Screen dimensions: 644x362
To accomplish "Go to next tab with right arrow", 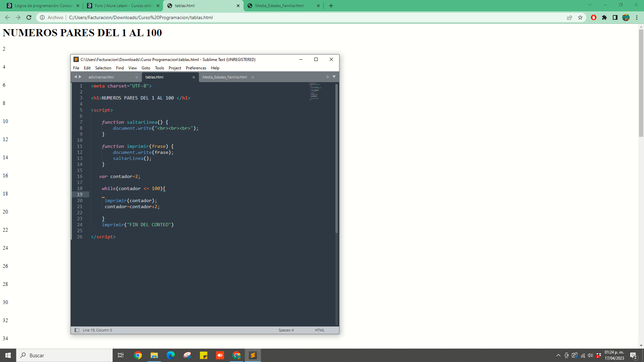I will [x=80, y=77].
